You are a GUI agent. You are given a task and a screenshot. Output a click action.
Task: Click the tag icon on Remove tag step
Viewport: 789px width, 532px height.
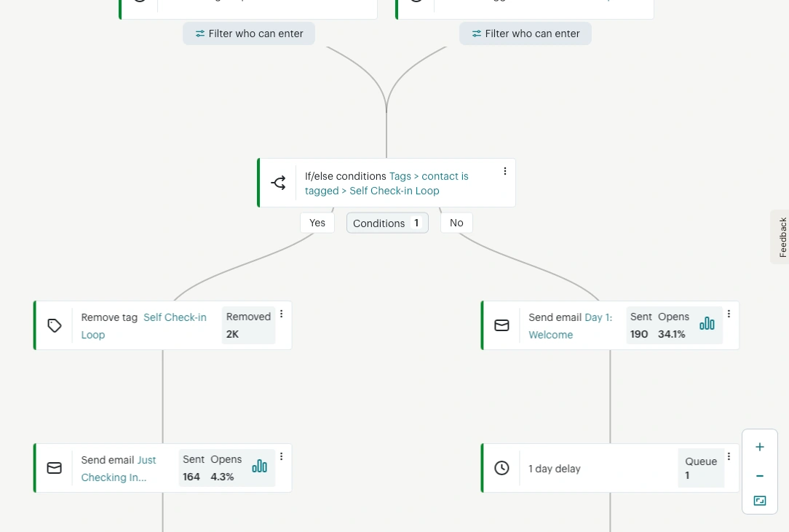click(x=55, y=325)
